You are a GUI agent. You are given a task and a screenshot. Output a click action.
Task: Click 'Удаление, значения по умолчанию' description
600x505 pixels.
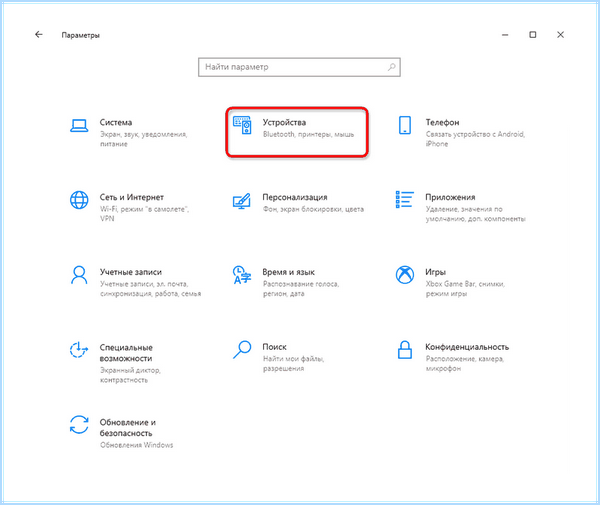coord(476,214)
